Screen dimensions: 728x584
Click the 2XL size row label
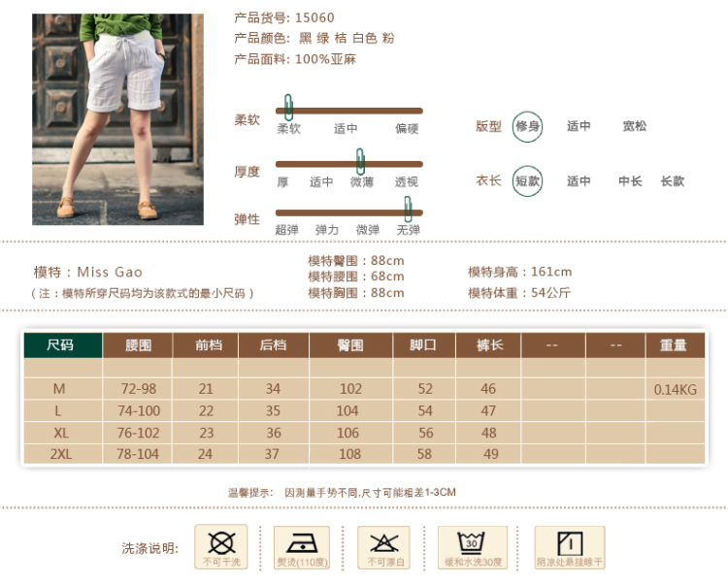(59, 454)
